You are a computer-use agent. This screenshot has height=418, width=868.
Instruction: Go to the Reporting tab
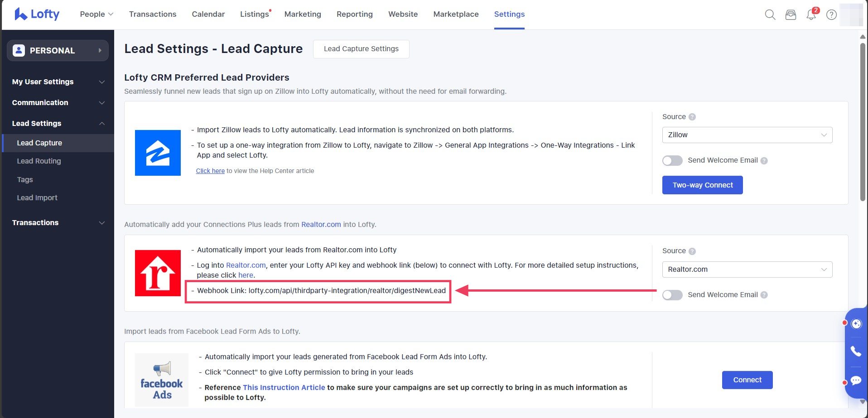pyautogui.click(x=354, y=14)
